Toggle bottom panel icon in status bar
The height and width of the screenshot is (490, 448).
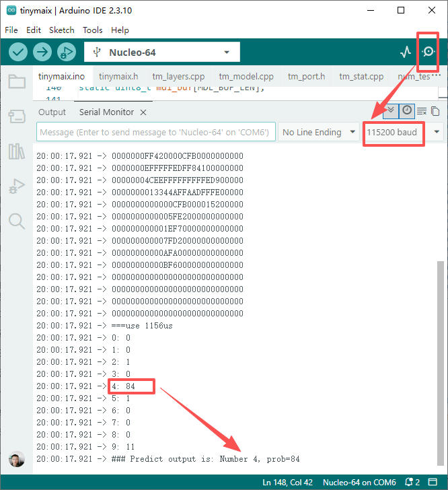(x=433, y=482)
